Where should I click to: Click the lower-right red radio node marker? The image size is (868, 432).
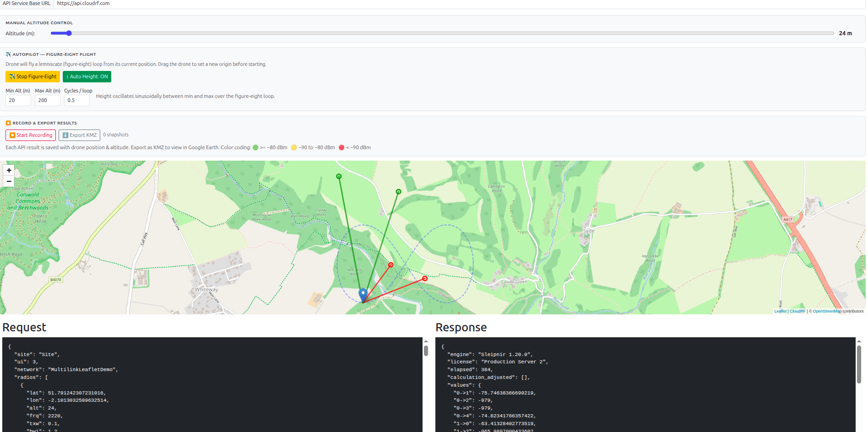click(x=425, y=278)
